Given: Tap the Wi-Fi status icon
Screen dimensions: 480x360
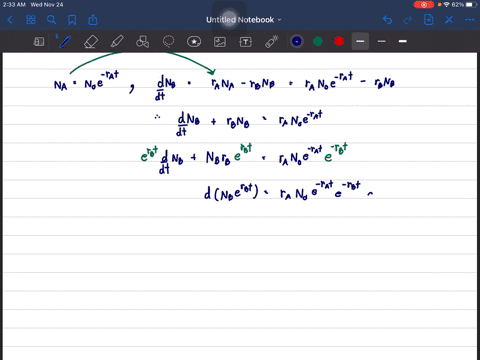Looking at the screenshot, I should tap(446, 5).
